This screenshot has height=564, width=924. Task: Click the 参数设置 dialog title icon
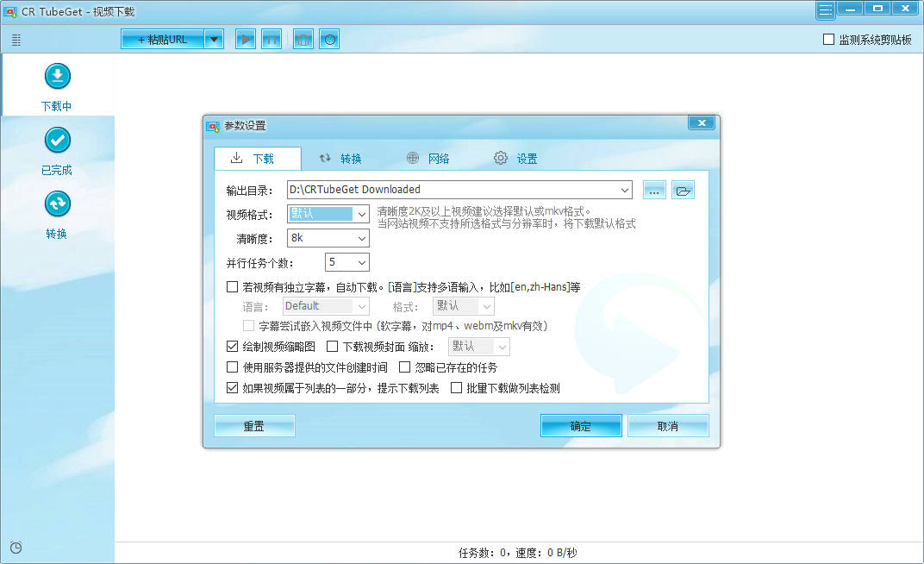click(x=213, y=126)
